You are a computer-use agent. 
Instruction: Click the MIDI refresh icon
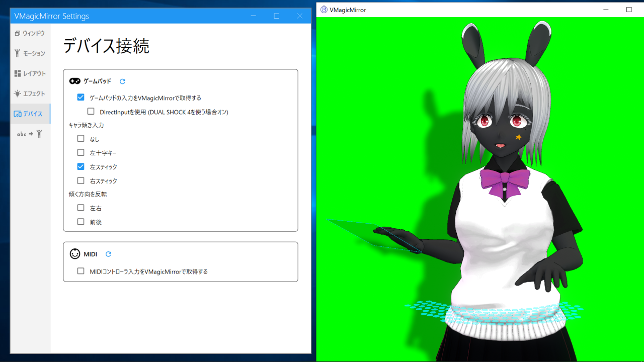point(108,254)
